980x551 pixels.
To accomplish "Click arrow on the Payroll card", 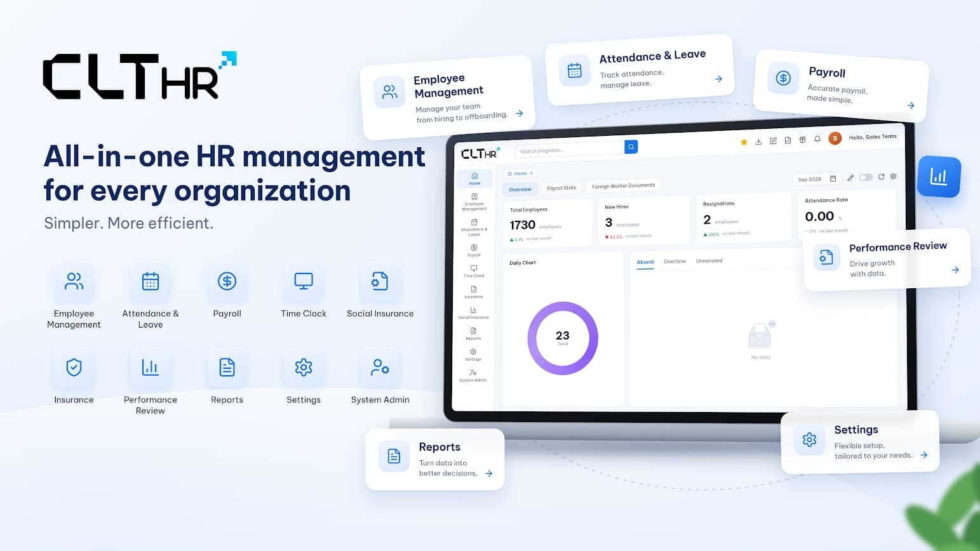I will 911,105.
